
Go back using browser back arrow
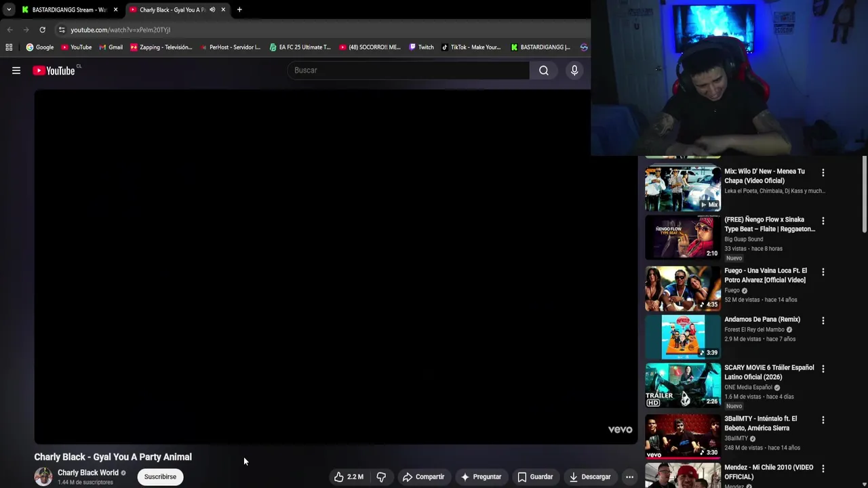pos(9,30)
